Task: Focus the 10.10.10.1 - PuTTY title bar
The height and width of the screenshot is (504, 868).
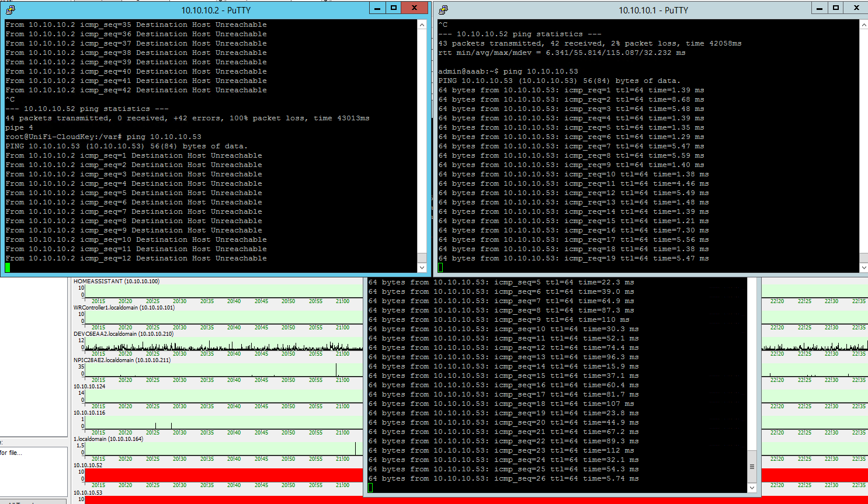Action: click(x=653, y=10)
